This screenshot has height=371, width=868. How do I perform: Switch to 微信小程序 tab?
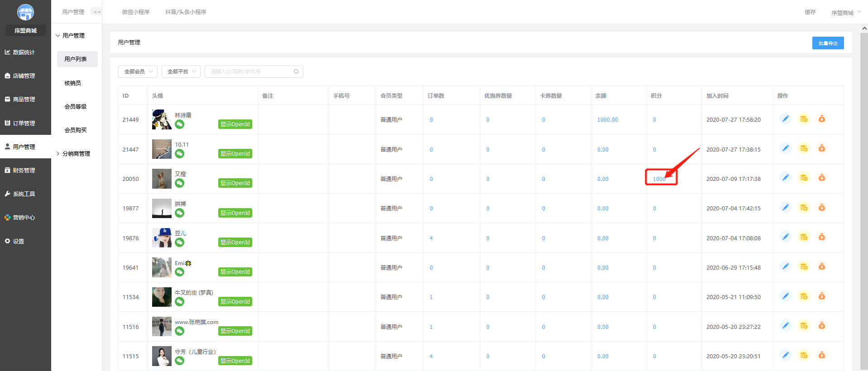tap(136, 12)
